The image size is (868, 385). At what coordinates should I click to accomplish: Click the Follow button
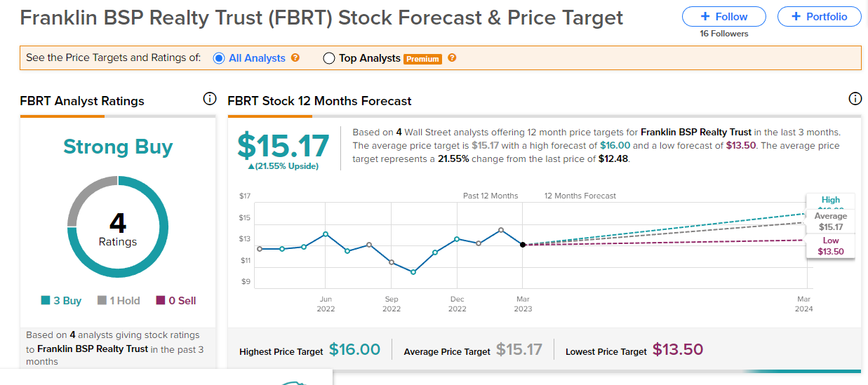pyautogui.click(x=725, y=17)
